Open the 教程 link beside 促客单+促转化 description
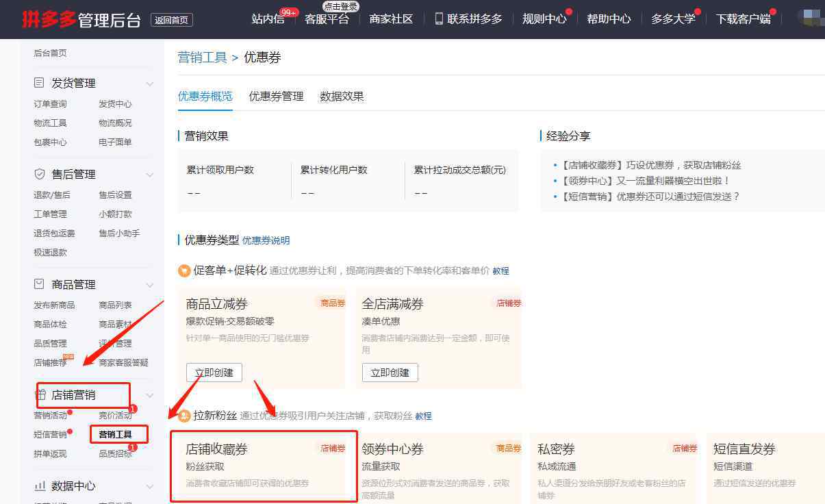Viewport: 825px width, 504px height. [501, 271]
